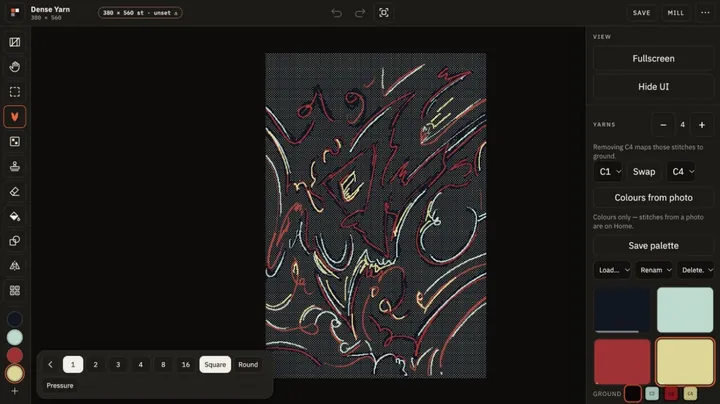
Task: Pick the pale mint swatch in left sidebar
Action: (x=15, y=337)
